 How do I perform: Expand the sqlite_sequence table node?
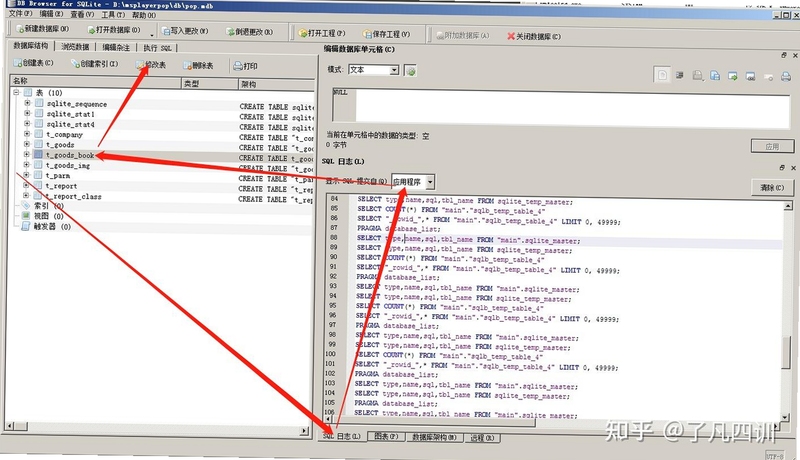pyautogui.click(x=27, y=103)
